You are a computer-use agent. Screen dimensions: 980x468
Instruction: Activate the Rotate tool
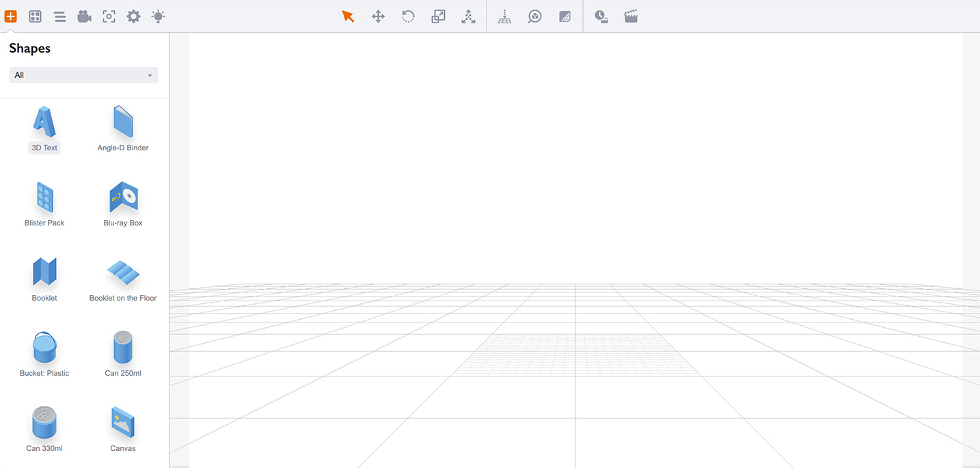point(408,16)
